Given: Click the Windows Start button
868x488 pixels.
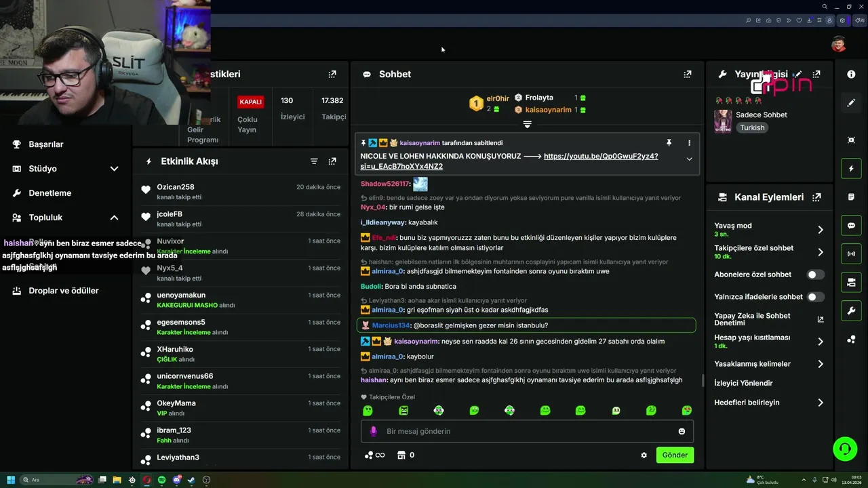Looking at the screenshot, I should 11,480.
